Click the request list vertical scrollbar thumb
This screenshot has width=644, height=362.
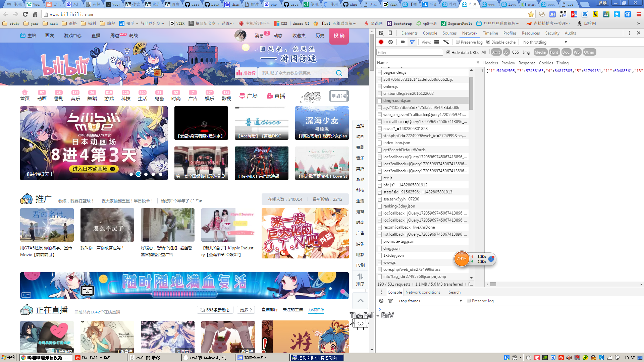pos(471,94)
